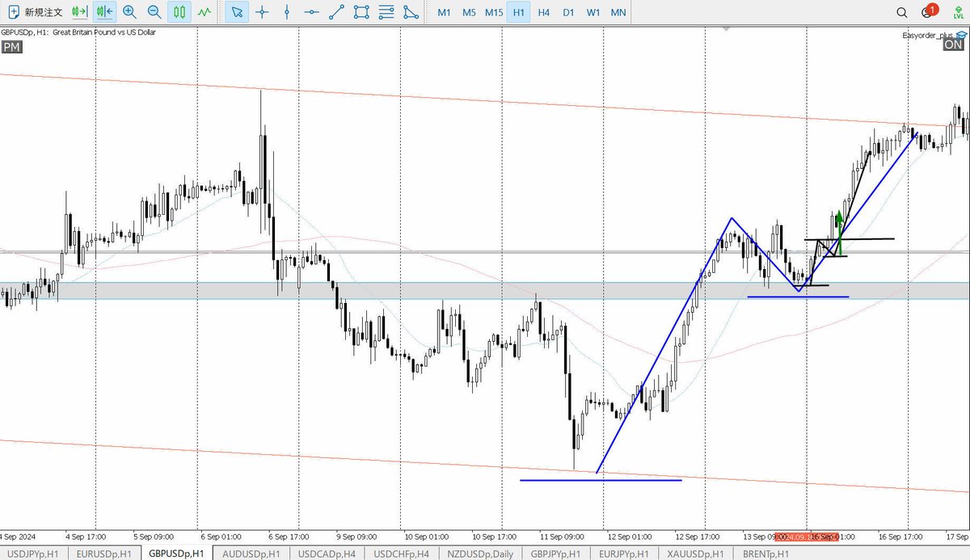Click the '12 Sep 01:00' time axis label
Image resolution: width=970 pixels, height=560 pixels.
[x=630, y=536]
